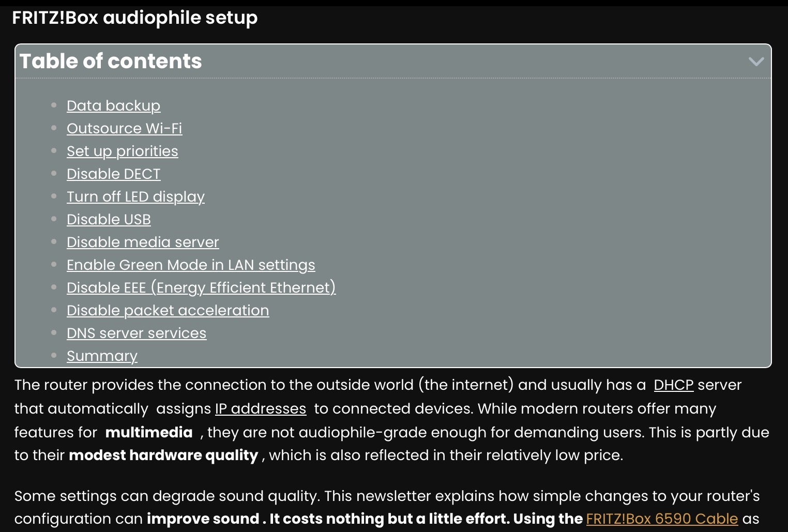Viewport: 788px width, 532px height.
Task: Open the DNS server services link
Action: click(137, 333)
